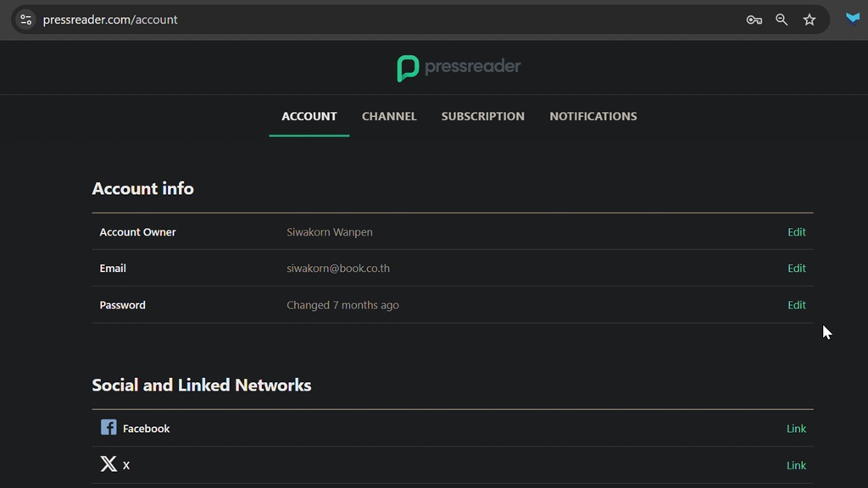Click the siwakorn@book.co.th email text
868x488 pixels.
[338, 269]
